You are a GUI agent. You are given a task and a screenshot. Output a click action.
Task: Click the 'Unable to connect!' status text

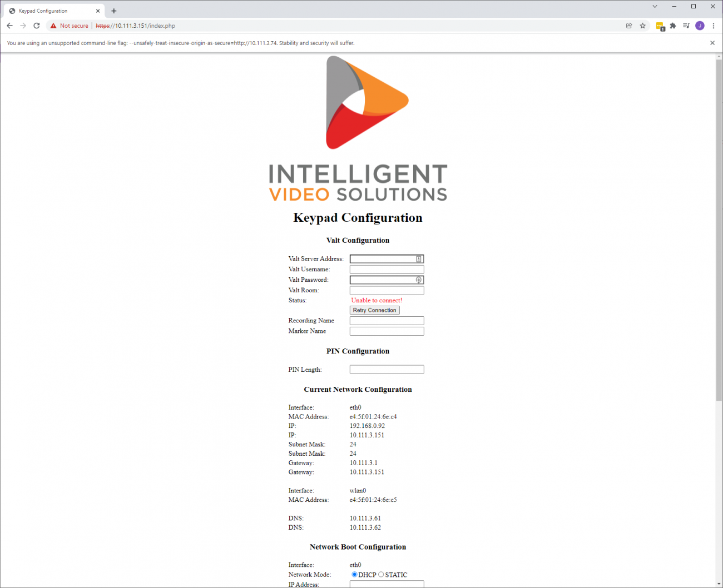click(x=377, y=301)
